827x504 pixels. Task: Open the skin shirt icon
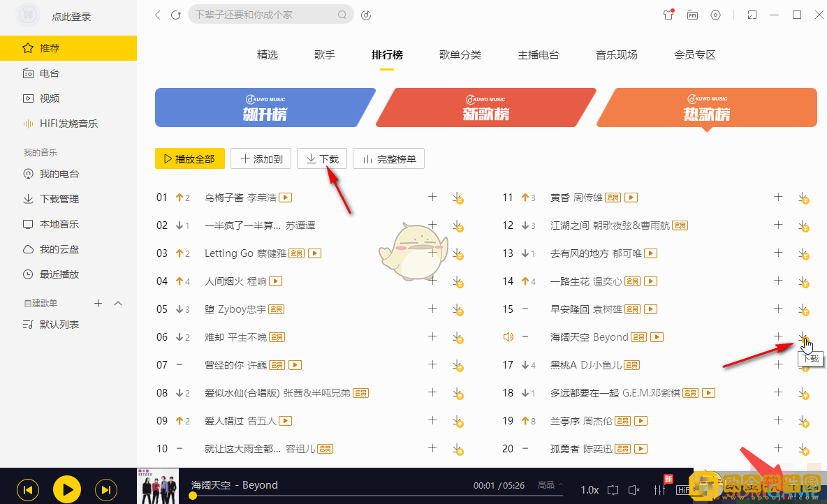(x=668, y=15)
